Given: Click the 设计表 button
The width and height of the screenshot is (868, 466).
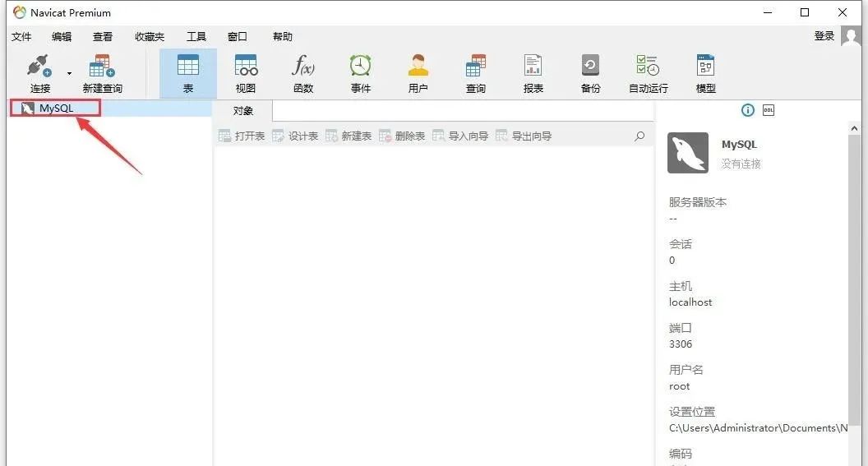Looking at the screenshot, I should [x=295, y=136].
